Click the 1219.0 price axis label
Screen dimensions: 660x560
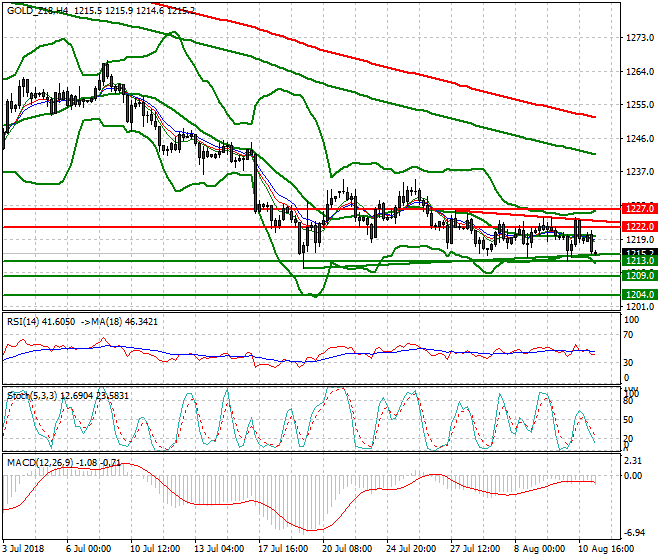pyautogui.click(x=640, y=240)
